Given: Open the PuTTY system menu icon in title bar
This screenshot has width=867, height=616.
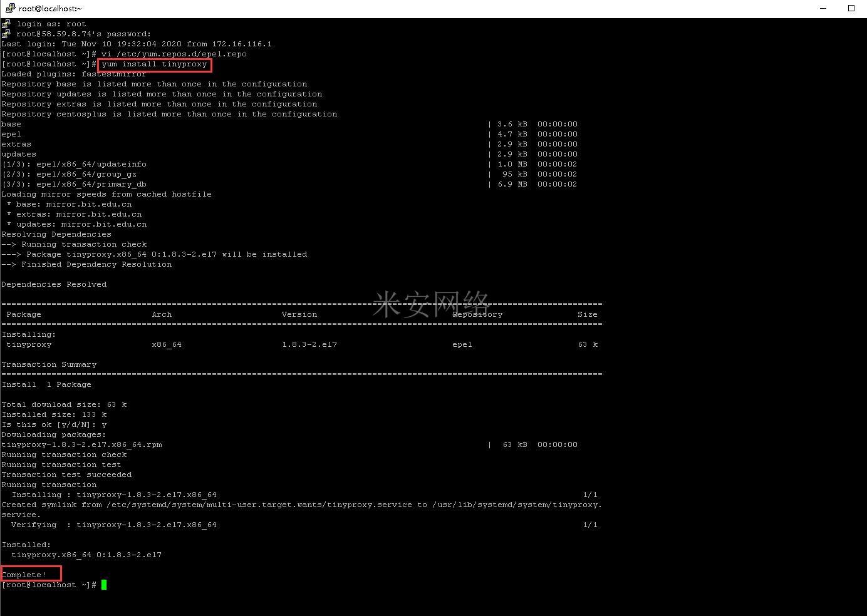Looking at the screenshot, I should [9, 8].
